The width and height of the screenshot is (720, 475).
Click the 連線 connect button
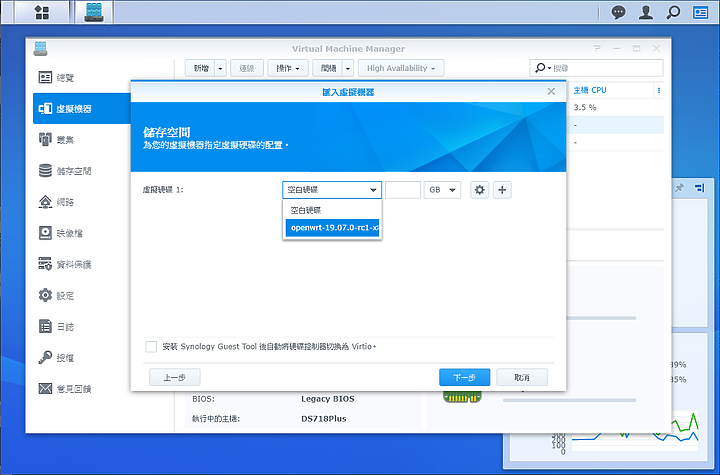[247, 68]
